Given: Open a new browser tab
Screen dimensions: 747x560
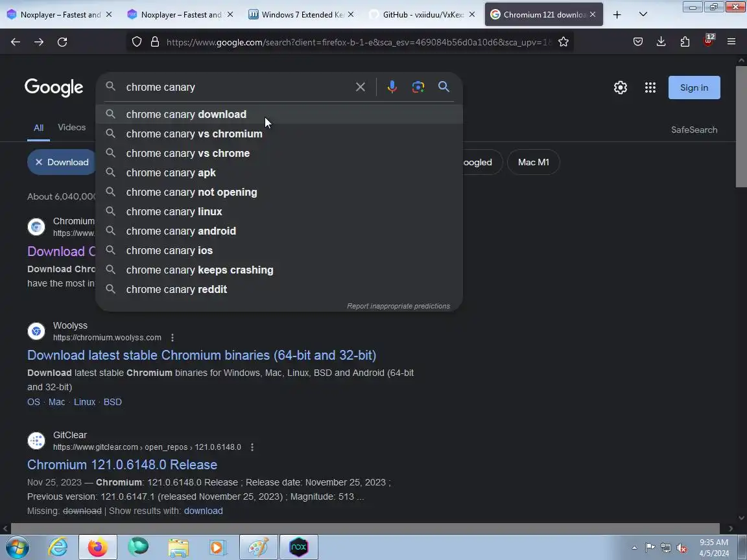Looking at the screenshot, I should 617,15.
